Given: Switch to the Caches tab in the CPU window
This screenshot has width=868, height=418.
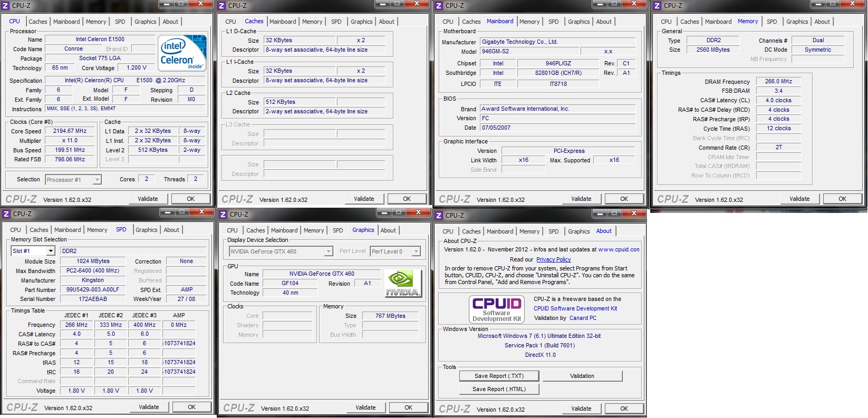Looking at the screenshot, I should tap(38, 22).
